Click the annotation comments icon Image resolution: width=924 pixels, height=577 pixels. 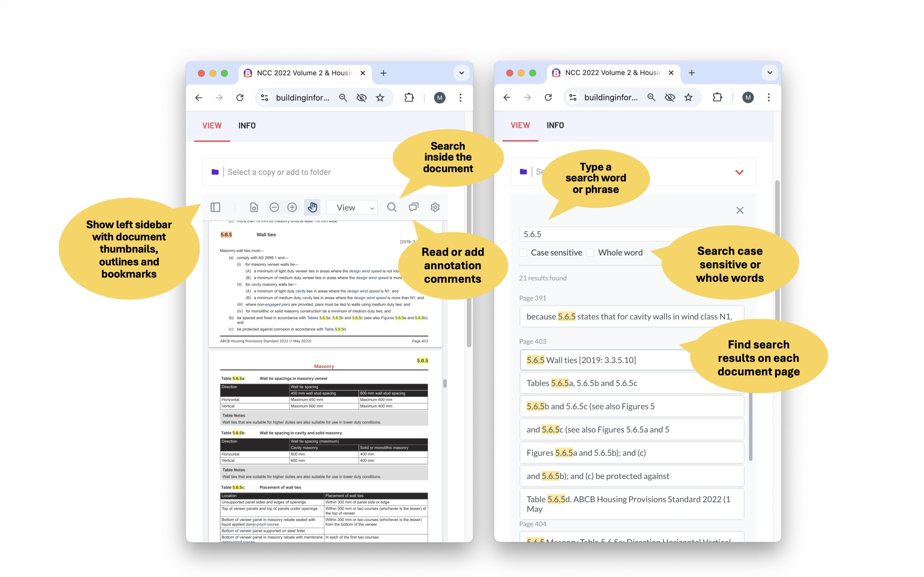coord(413,207)
